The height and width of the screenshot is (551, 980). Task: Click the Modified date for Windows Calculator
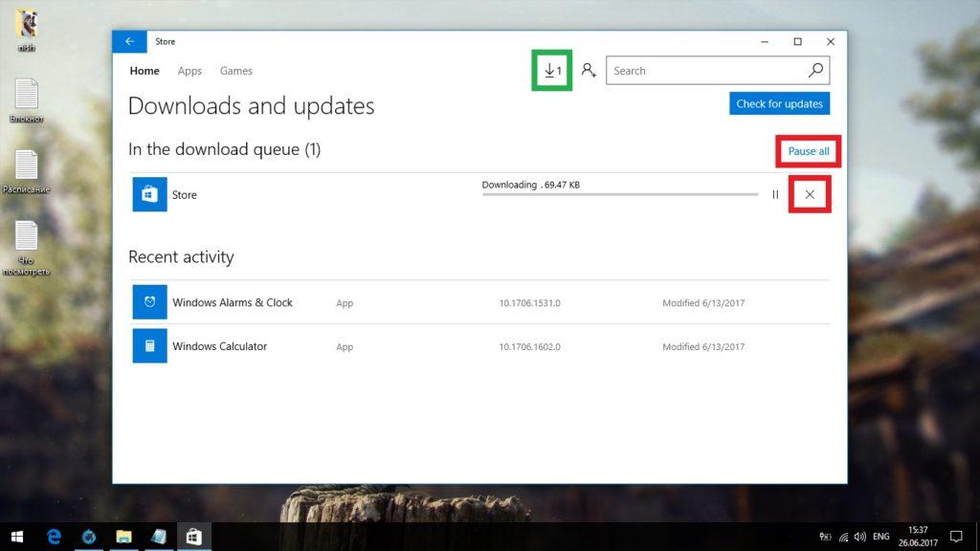click(x=703, y=346)
